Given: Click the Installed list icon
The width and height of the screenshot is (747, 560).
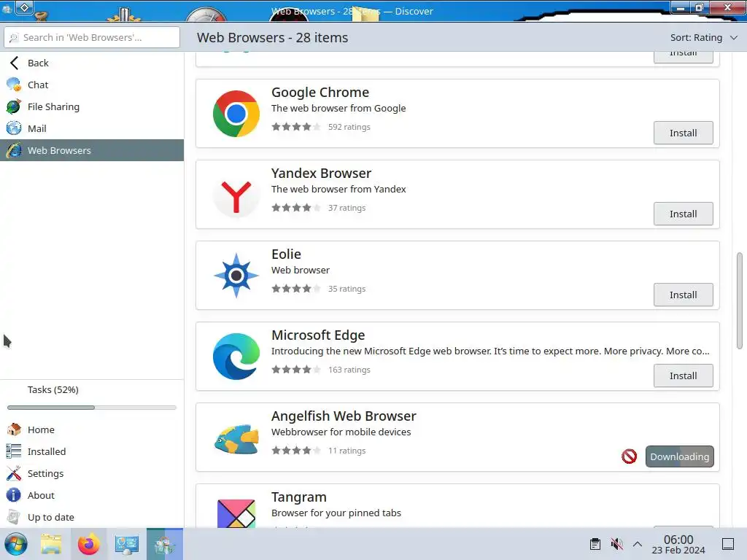Looking at the screenshot, I should pos(14,451).
